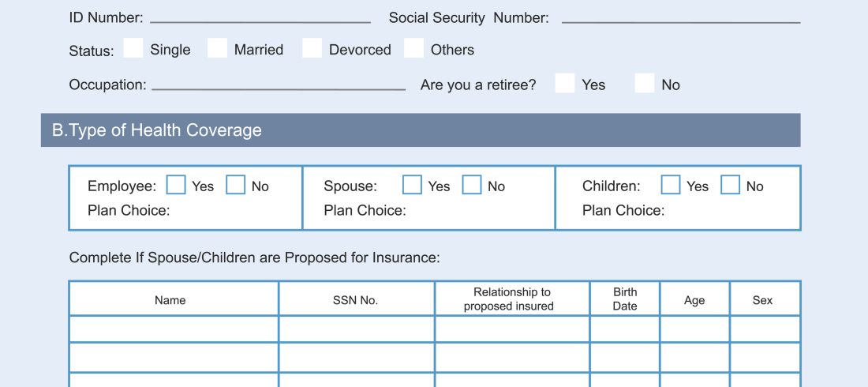The height and width of the screenshot is (387, 868).
Task: Select Yes for Spouse coverage
Action: pos(412,185)
